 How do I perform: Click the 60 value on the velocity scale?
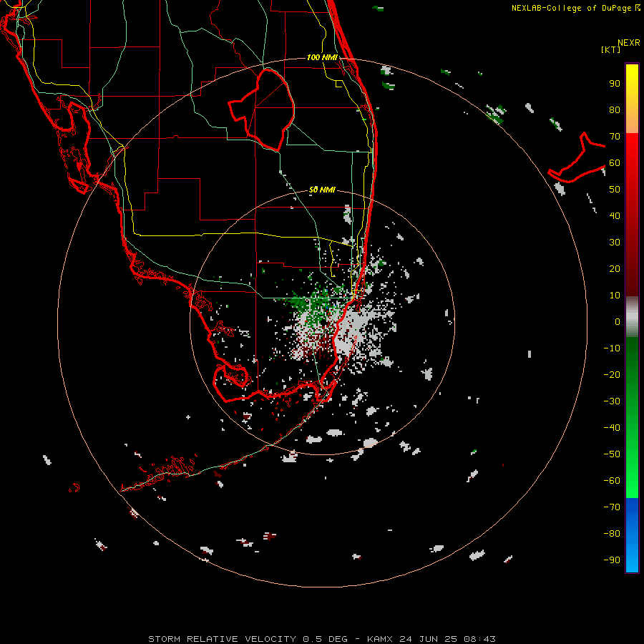point(615,163)
